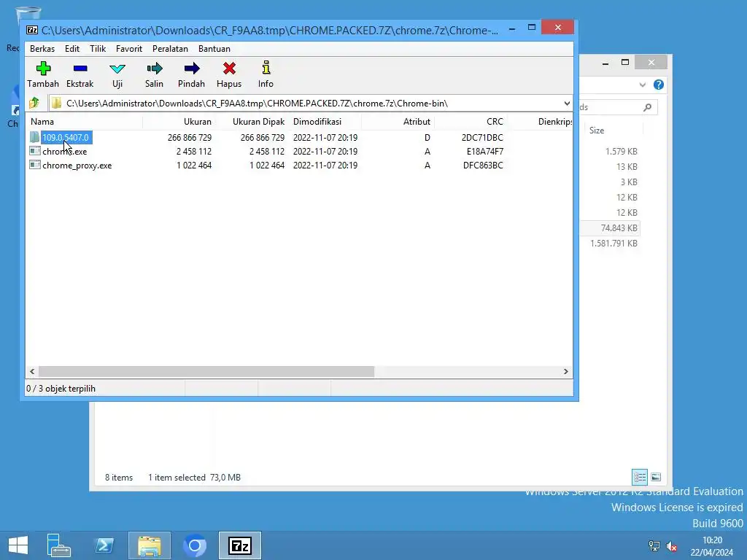The image size is (747, 560).
Task: Open Explorer help question mark icon
Action: click(x=659, y=85)
